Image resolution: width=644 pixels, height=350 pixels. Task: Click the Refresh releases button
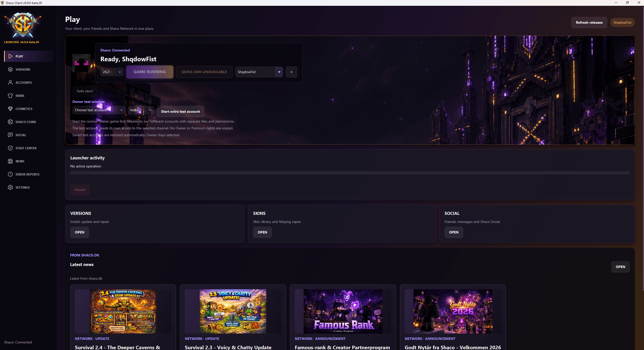[589, 22]
